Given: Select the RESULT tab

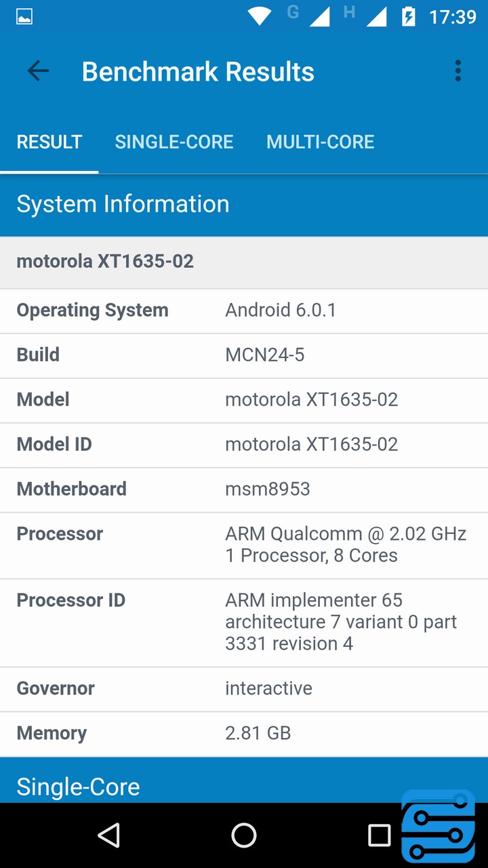Looking at the screenshot, I should (49, 142).
